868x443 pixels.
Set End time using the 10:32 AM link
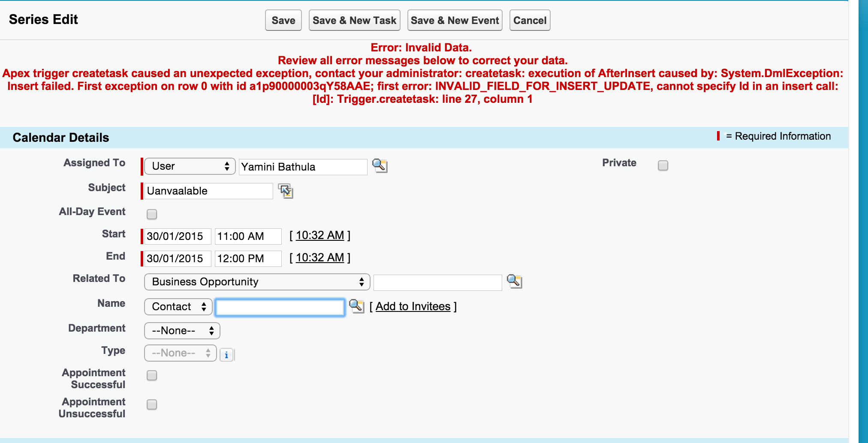pyautogui.click(x=320, y=257)
